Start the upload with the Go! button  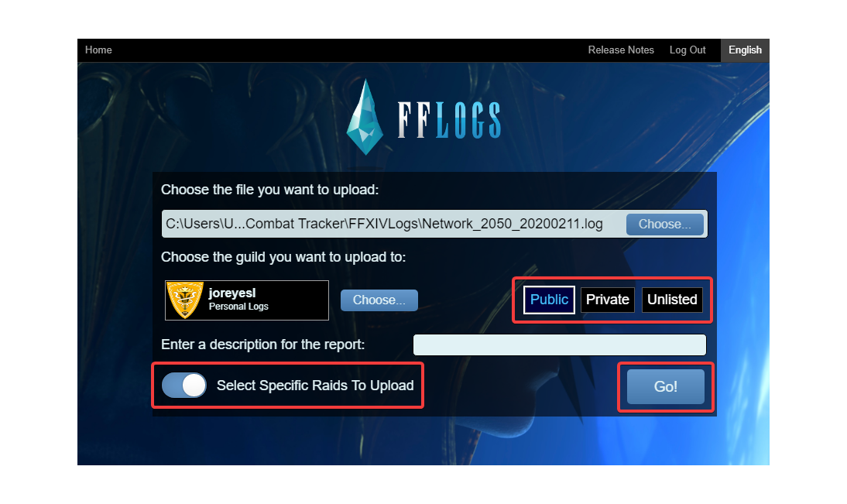(x=666, y=387)
